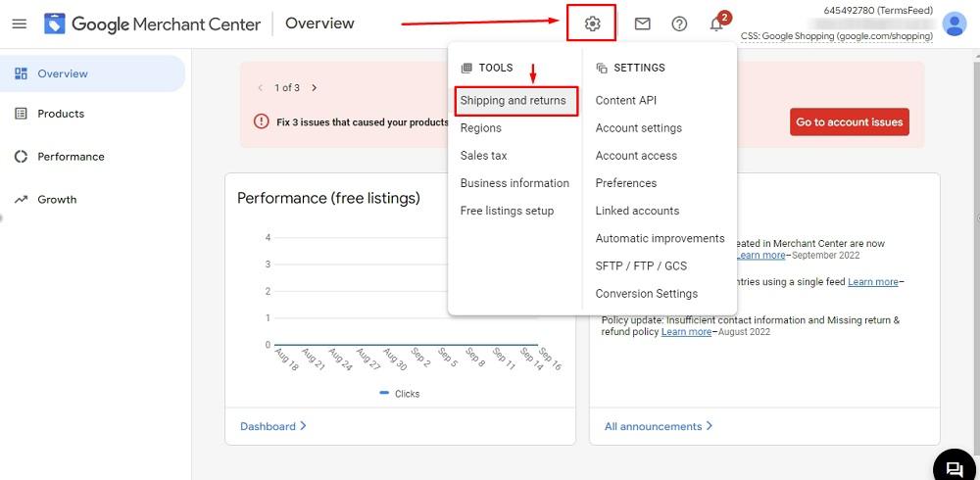Open the user account avatar
The height and width of the screenshot is (480, 980).
click(x=954, y=24)
